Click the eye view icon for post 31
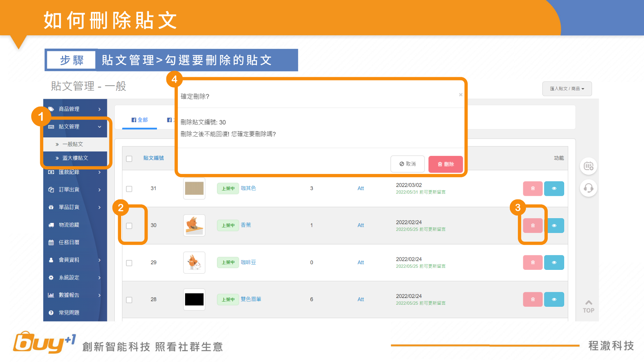Viewport: 644px width, 362px height. point(554,188)
